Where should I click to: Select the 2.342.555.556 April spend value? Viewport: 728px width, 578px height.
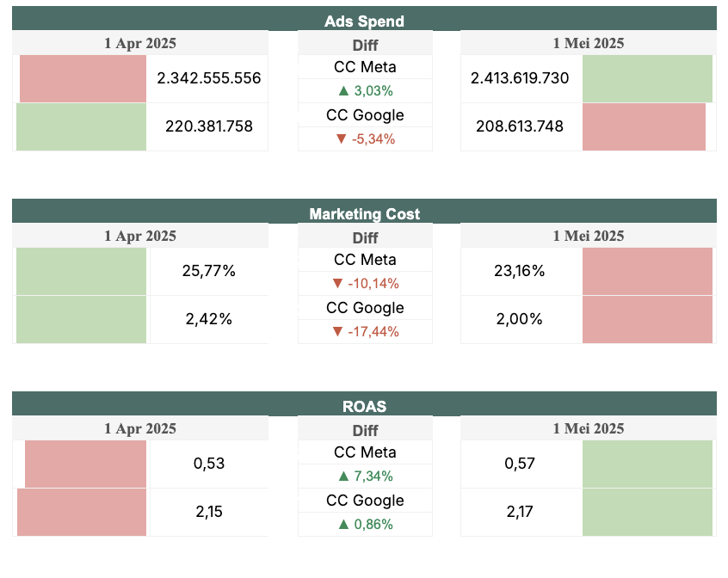point(209,78)
